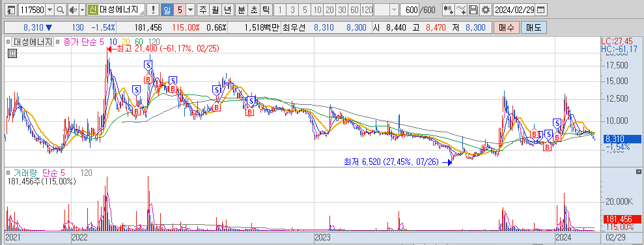Select the grayed 10 interval button
The height and width of the screenshot is (245, 644).
click(316, 10)
